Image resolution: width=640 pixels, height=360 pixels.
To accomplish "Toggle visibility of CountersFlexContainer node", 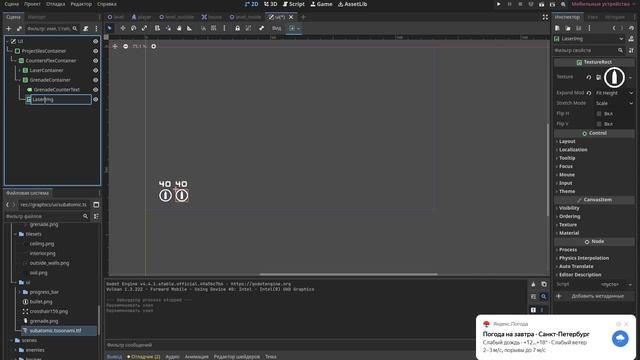I will (x=96, y=61).
